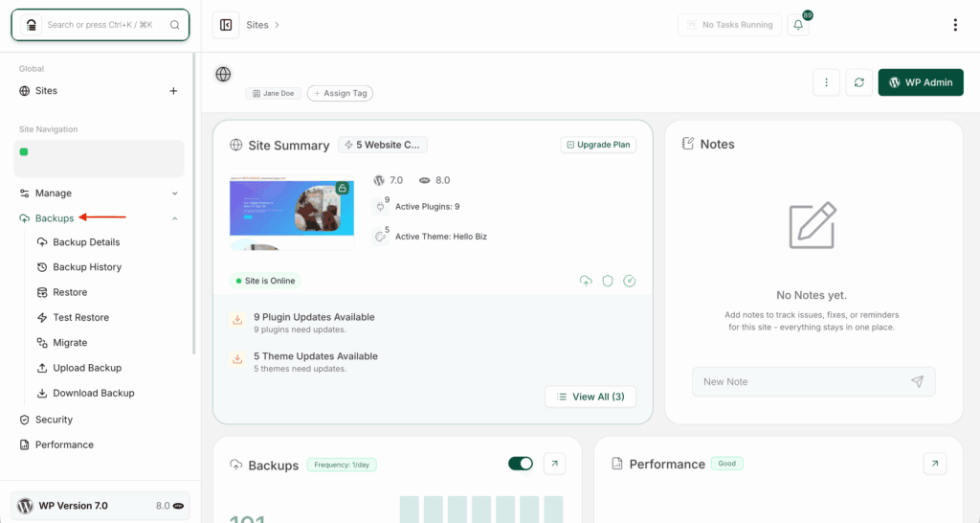Click the theme palette icon with badge 5

(380, 236)
